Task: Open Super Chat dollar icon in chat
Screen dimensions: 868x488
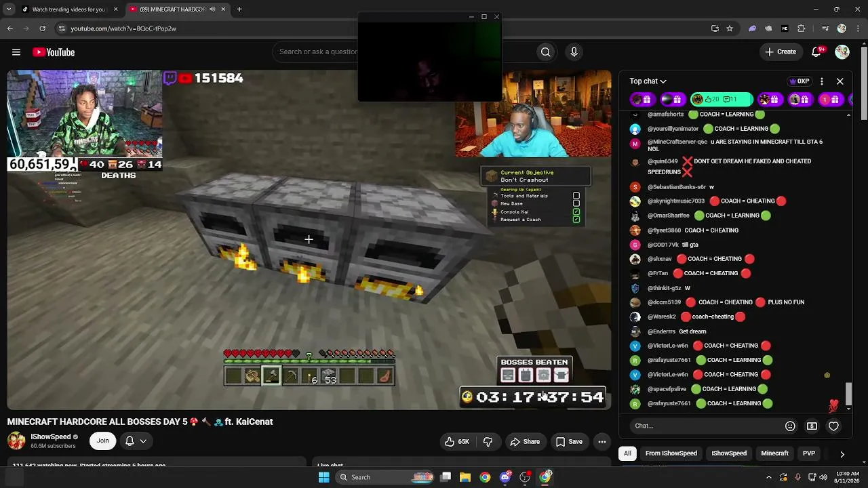Action: pyautogui.click(x=812, y=426)
